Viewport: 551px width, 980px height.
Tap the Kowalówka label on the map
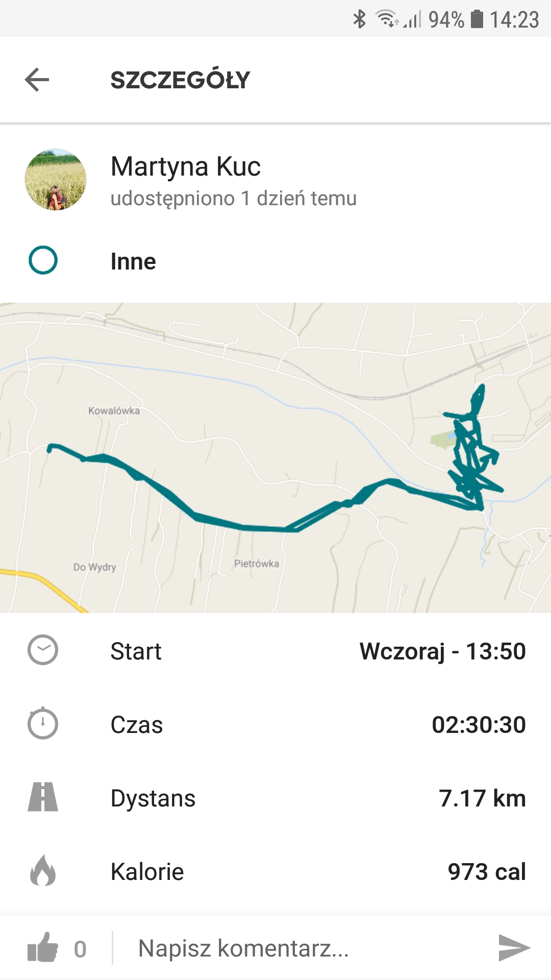click(114, 411)
